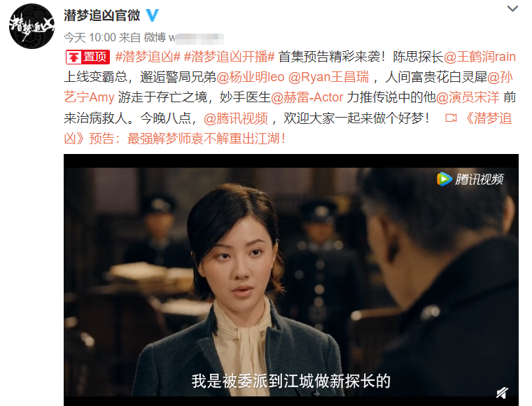This screenshot has height=406, width=532.
Task: Click the 潜梦追凶官微 account name
Action: [101, 15]
